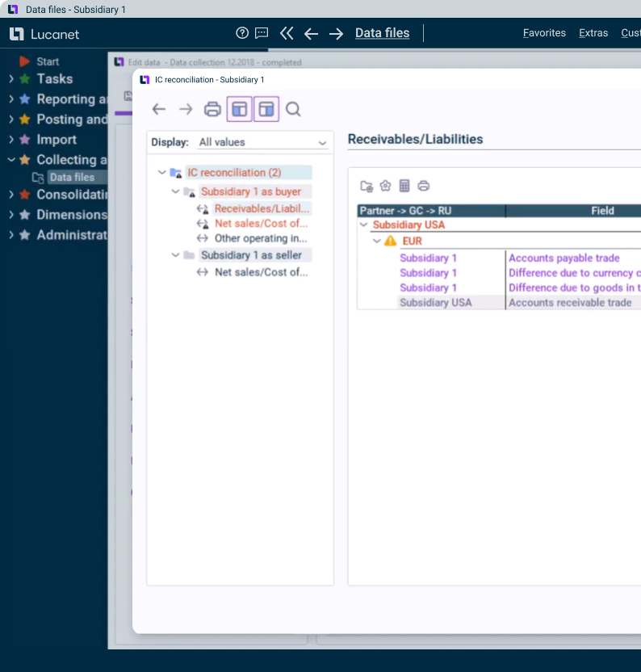The width and height of the screenshot is (641, 672).
Task: Click the print icon in dialog toolbar
Action: point(212,109)
